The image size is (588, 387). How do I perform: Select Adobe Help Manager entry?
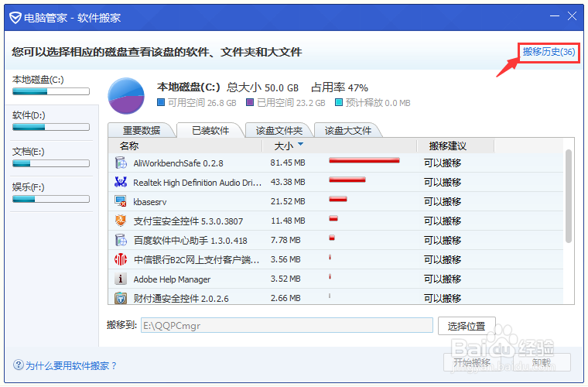click(172, 279)
